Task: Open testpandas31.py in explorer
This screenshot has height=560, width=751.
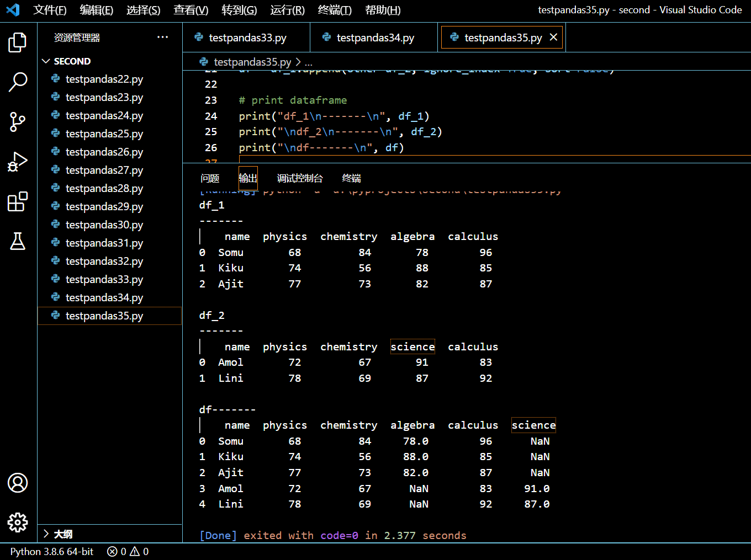Action: [x=110, y=243]
